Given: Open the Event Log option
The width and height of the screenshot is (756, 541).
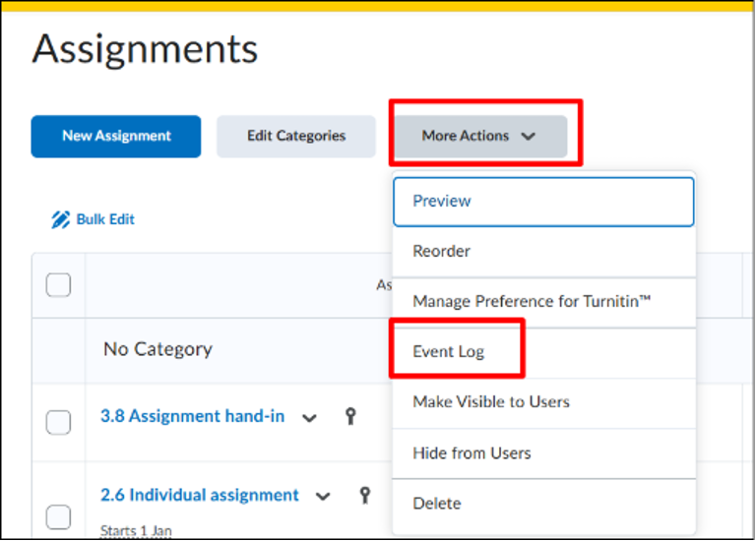Looking at the screenshot, I should coord(543,352).
